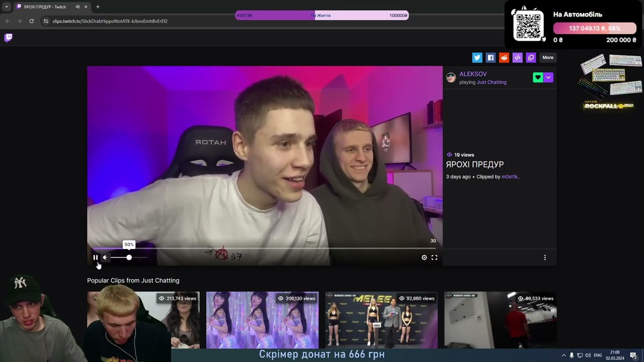
Task: Click the "3 days ago" timestamp
Action: click(458, 176)
